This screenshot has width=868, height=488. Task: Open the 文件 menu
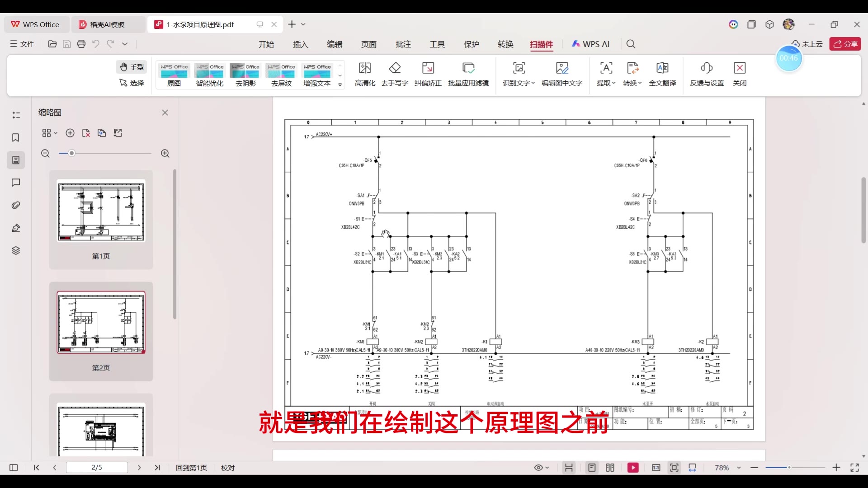pyautogui.click(x=23, y=44)
